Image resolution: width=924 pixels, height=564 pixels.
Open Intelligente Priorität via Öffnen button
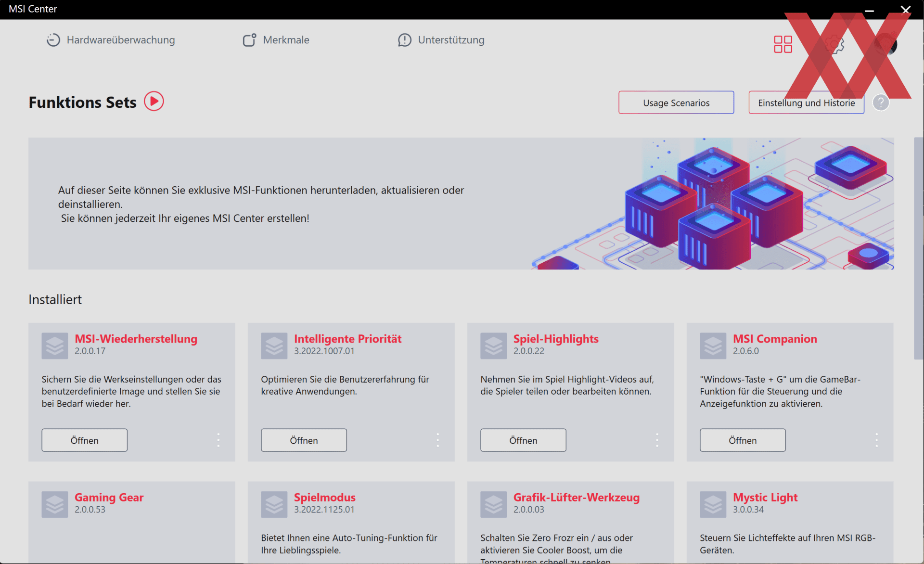click(x=304, y=440)
